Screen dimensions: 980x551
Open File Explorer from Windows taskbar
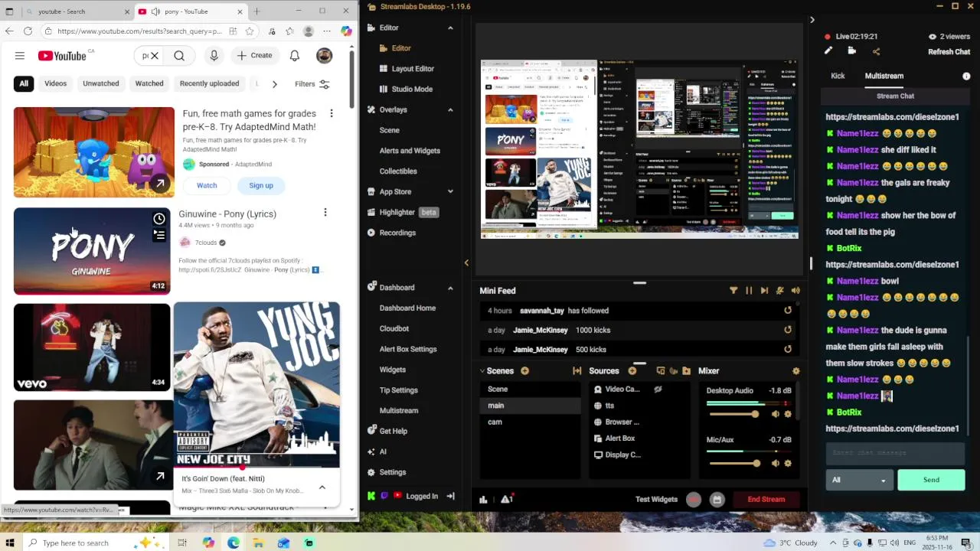(258, 543)
